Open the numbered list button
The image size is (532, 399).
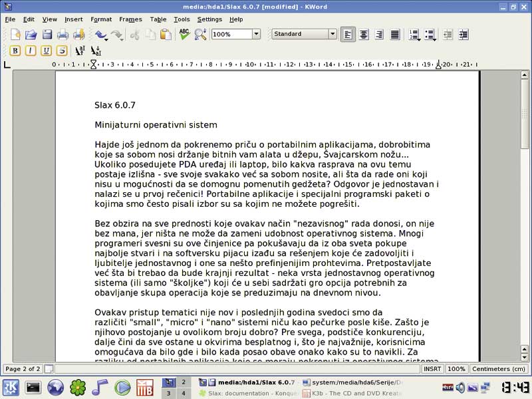[414, 35]
